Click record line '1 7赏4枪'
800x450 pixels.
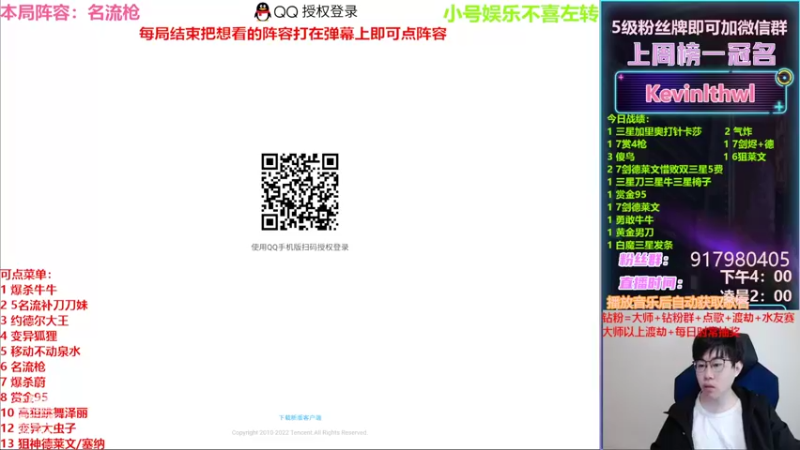click(x=627, y=144)
